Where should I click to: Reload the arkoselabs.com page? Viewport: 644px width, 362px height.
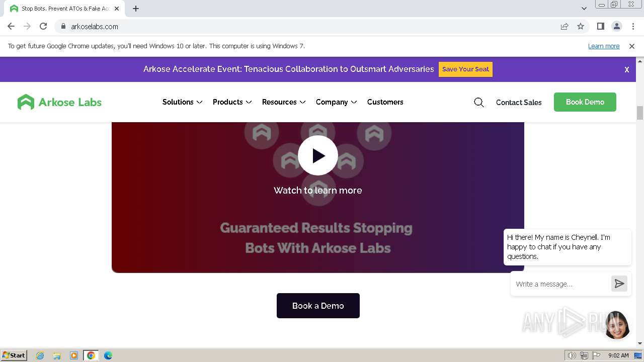pos(43,26)
